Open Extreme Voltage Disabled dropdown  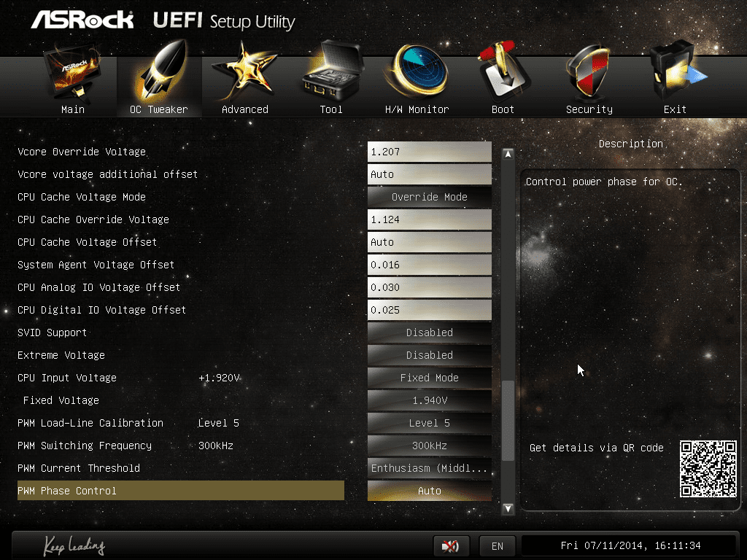point(429,355)
